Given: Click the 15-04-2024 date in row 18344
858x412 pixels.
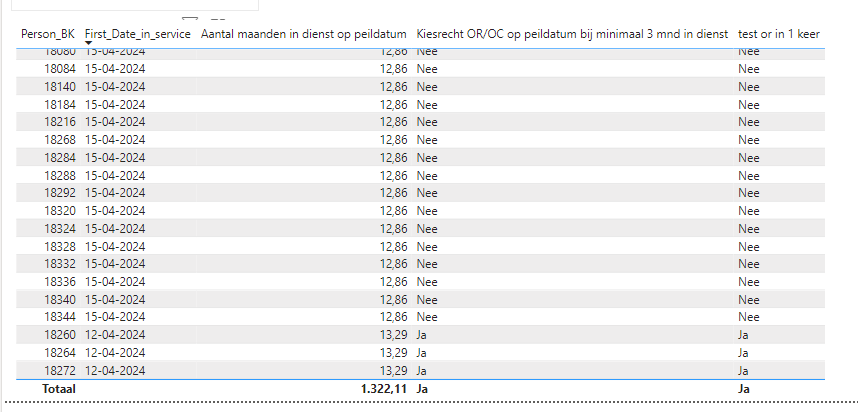Looking at the screenshot, I should click(x=115, y=317).
